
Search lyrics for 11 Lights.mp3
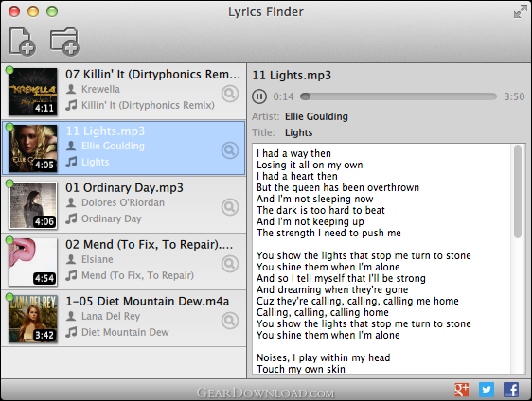[x=230, y=150]
